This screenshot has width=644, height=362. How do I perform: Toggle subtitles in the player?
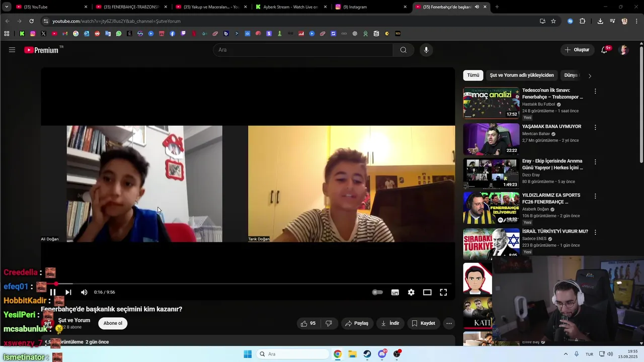[x=395, y=292]
